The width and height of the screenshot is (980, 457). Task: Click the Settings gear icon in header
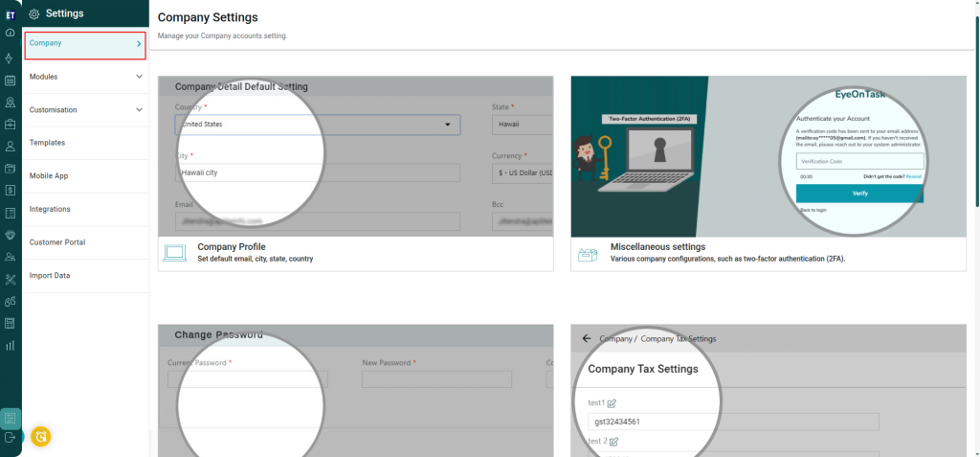pos(34,13)
